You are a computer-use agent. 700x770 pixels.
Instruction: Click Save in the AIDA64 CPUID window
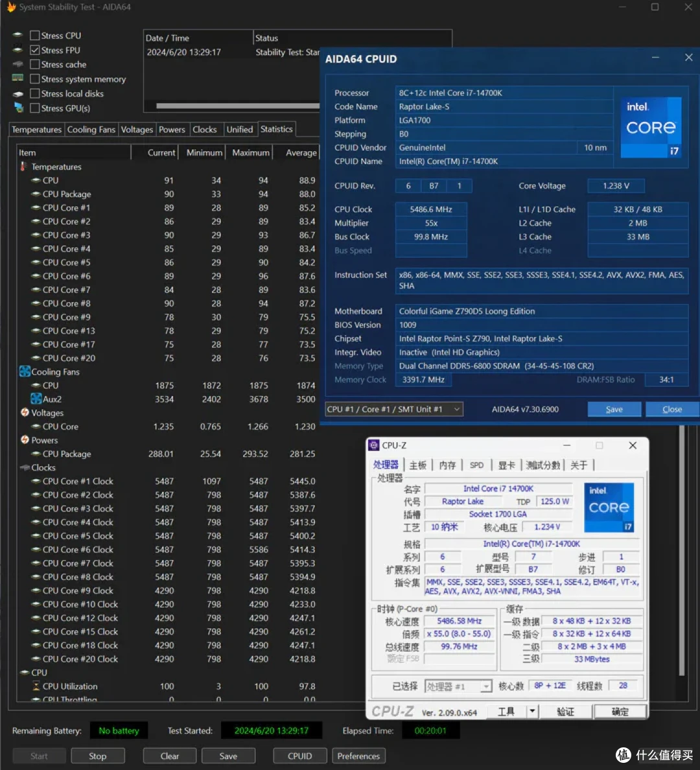pos(614,409)
